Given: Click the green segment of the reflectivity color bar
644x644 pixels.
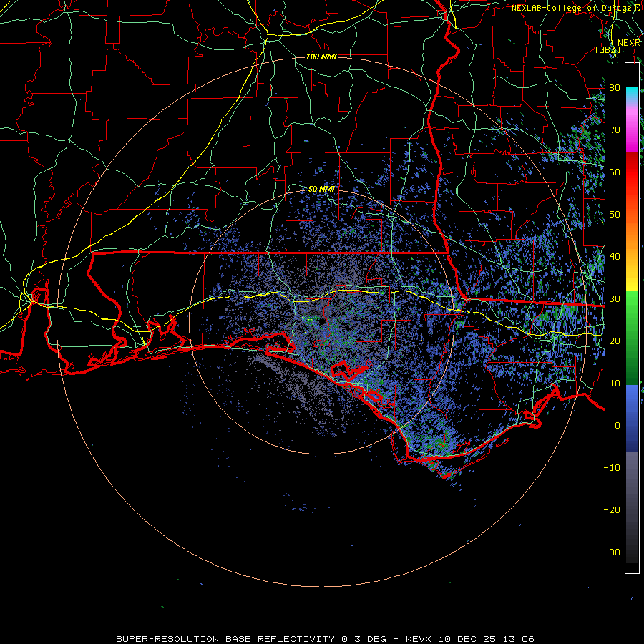Looking at the screenshot, I should (x=632, y=338).
